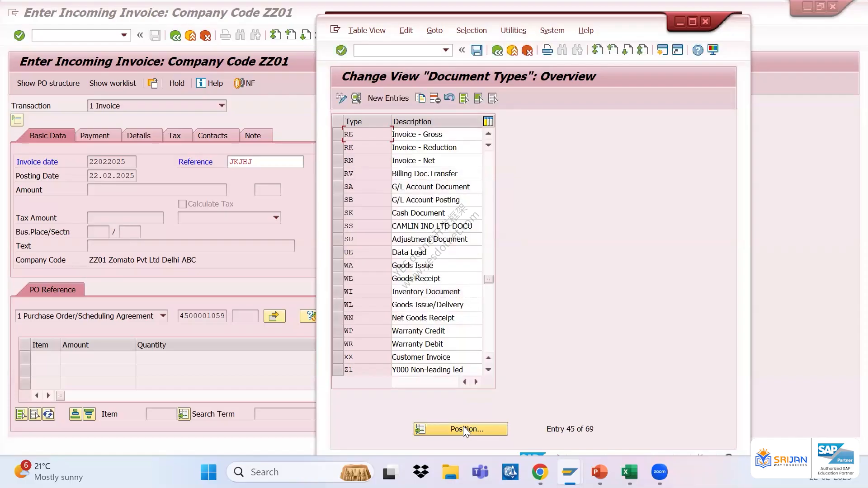Click the Copy As icon beside New Entries
868x488 pixels.
[x=420, y=98]
